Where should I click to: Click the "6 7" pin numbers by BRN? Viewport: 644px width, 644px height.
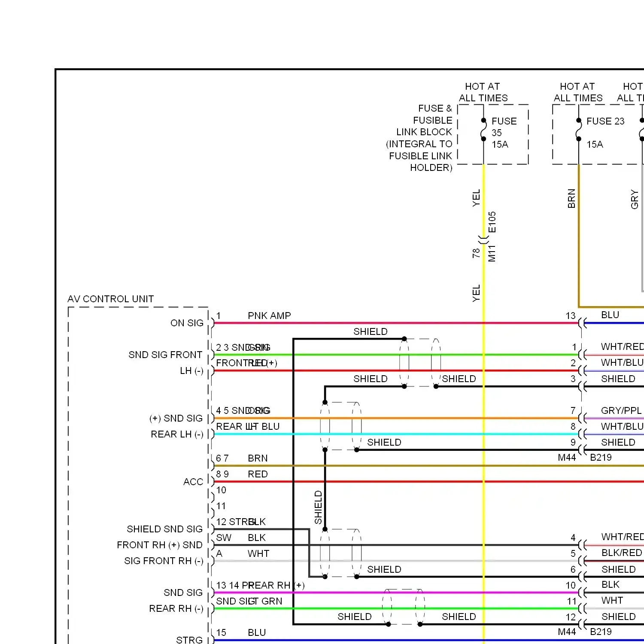[x=222, y=458]
